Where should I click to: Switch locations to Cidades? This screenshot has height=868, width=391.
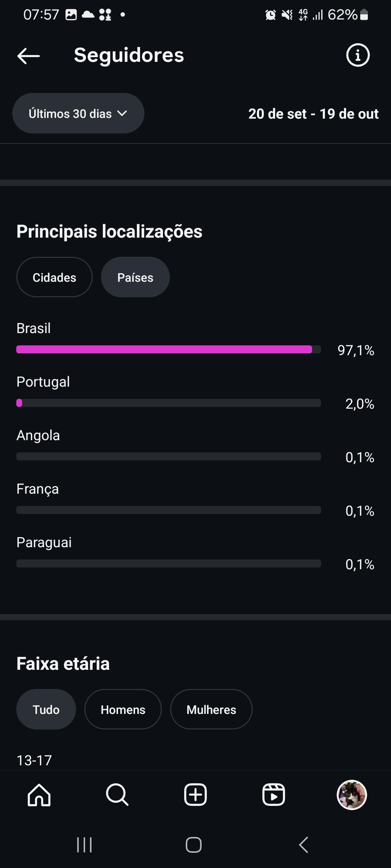54,277
